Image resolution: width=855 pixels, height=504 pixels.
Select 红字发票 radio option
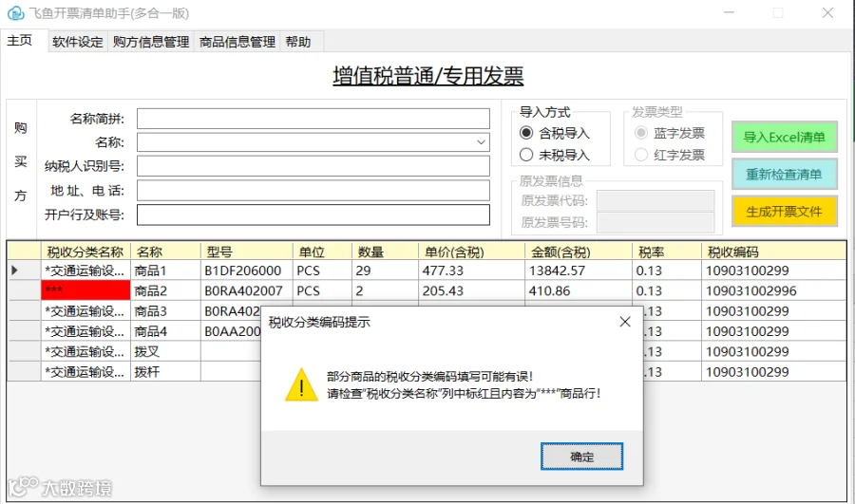click(x=641, y=155)
